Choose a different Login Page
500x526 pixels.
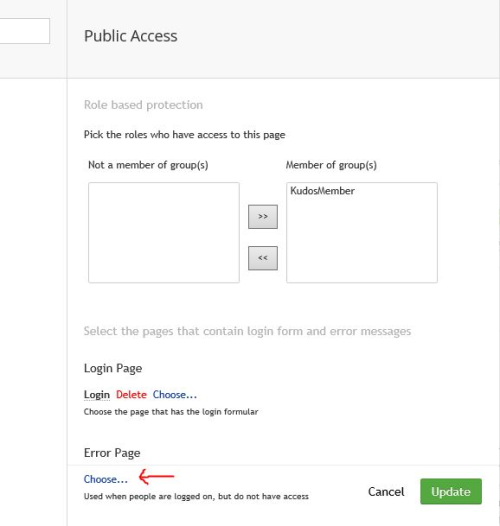pyautogui.click(x=175, y=394)
